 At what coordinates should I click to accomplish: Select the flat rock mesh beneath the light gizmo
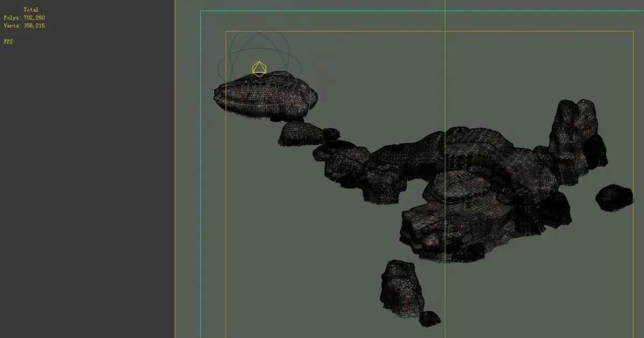pyautogui.click(x=266, y=96)
